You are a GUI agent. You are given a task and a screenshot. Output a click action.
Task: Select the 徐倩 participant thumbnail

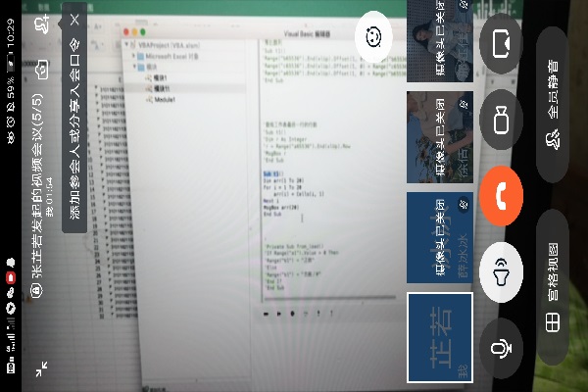click(440, 138)
